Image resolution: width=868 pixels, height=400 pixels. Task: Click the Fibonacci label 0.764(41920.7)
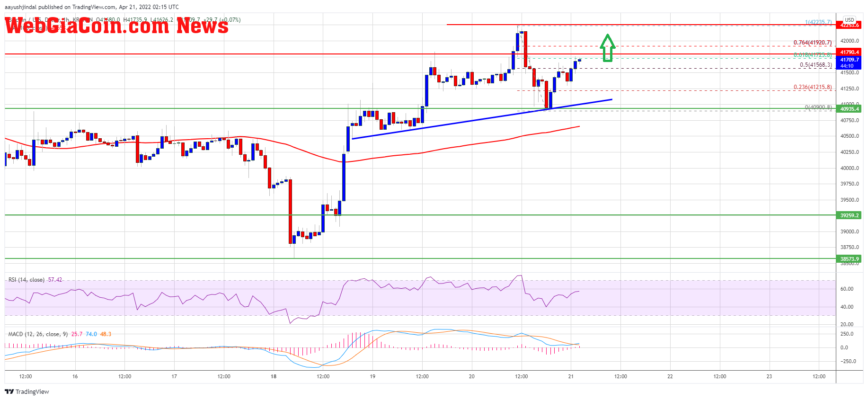[813, 43]
